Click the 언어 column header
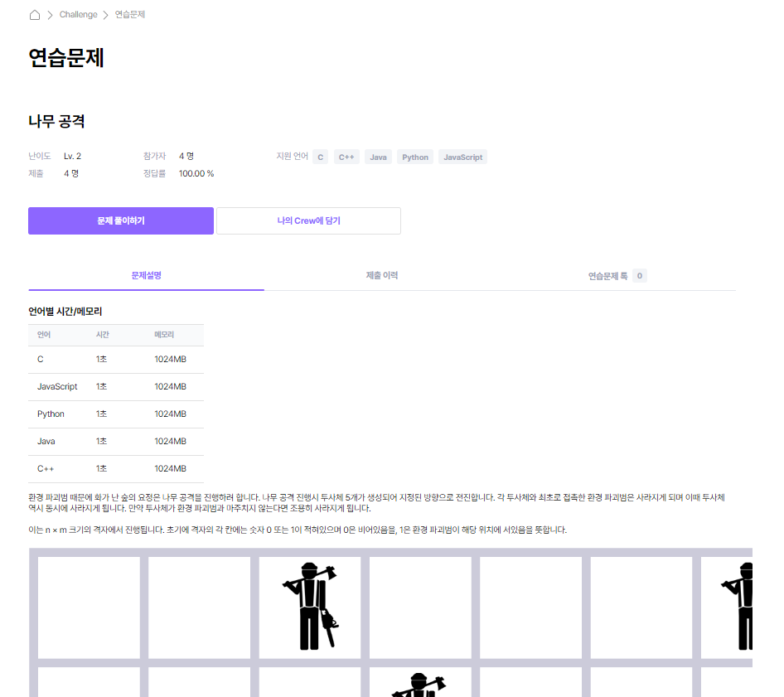The height and width of the screenshot is (697, 784). pyautogui.click(x=44, y=335)
